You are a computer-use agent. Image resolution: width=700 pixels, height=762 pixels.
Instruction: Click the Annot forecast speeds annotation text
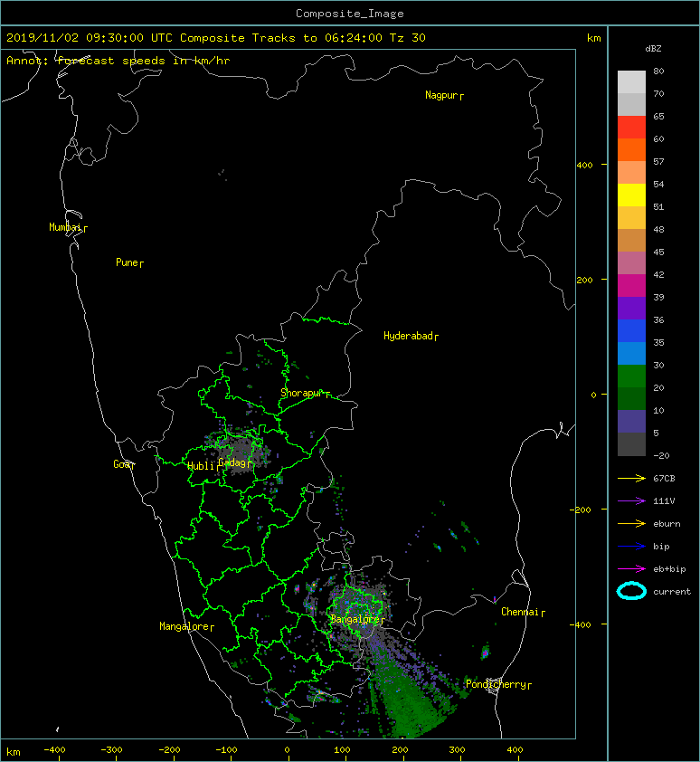(x=118, y=61)
